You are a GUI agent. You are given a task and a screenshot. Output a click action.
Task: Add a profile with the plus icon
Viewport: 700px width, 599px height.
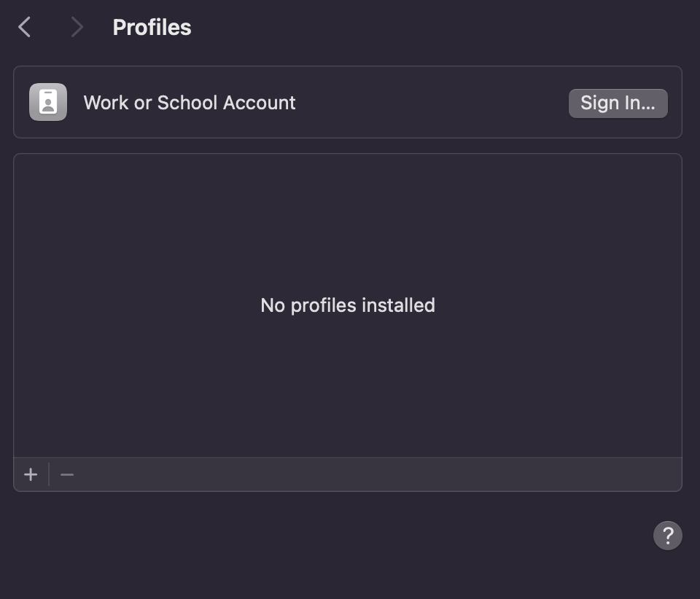point(31,474)
